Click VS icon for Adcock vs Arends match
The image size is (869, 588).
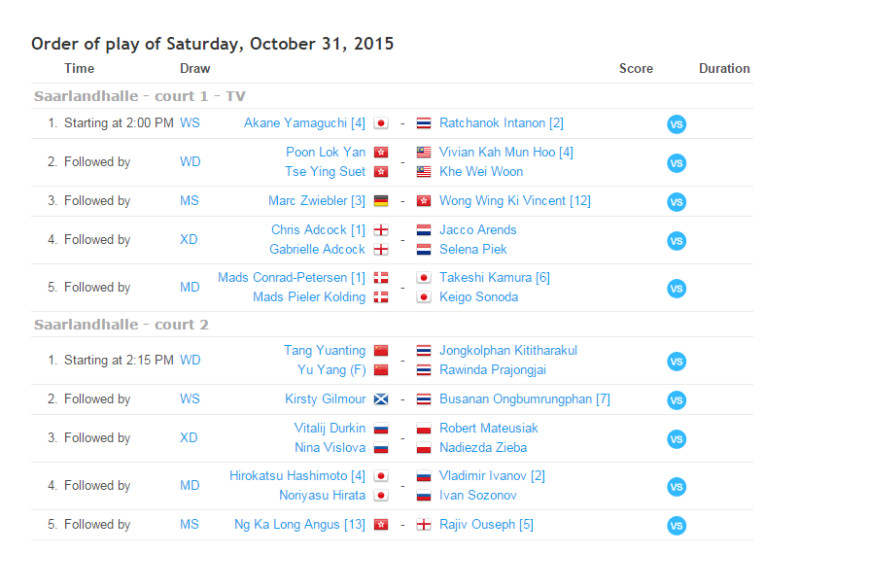click(x=677, y=240)
